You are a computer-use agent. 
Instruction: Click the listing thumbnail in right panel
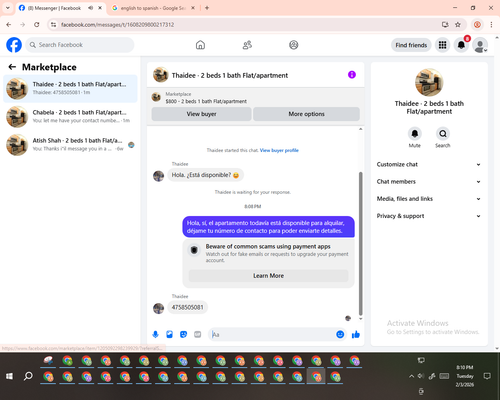click(429, 82)
